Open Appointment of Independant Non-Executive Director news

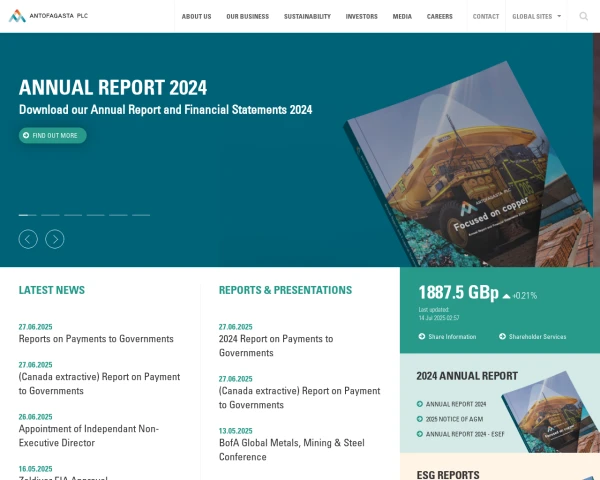tap(89, 436)
